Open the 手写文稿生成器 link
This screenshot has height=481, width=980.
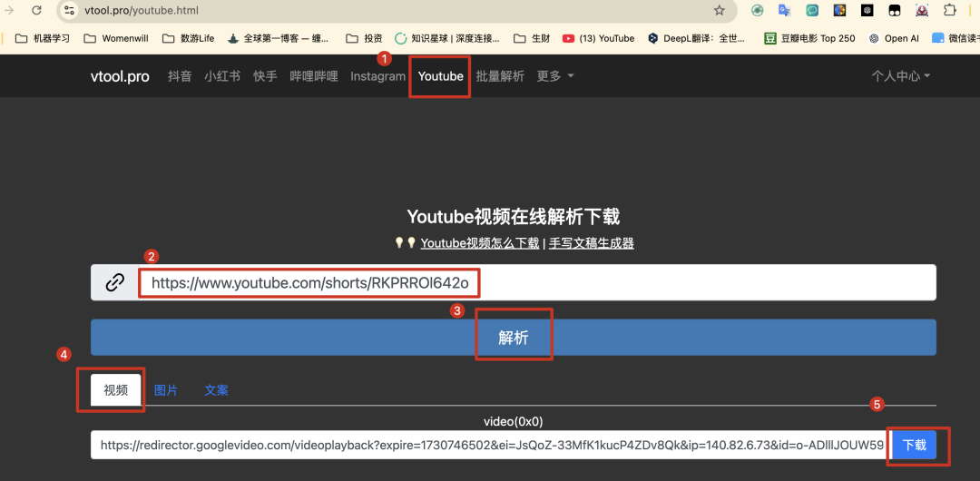[x=592, y=243]
